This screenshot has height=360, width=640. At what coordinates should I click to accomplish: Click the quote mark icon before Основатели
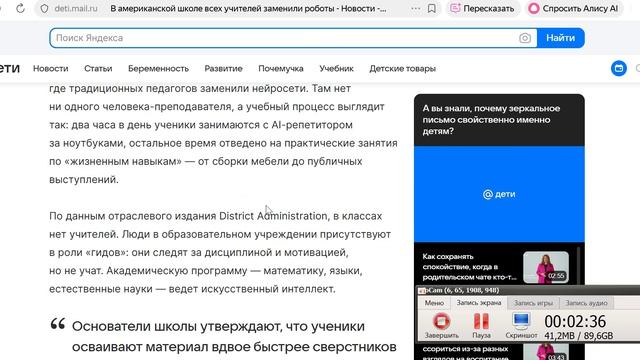pos(58,324)
